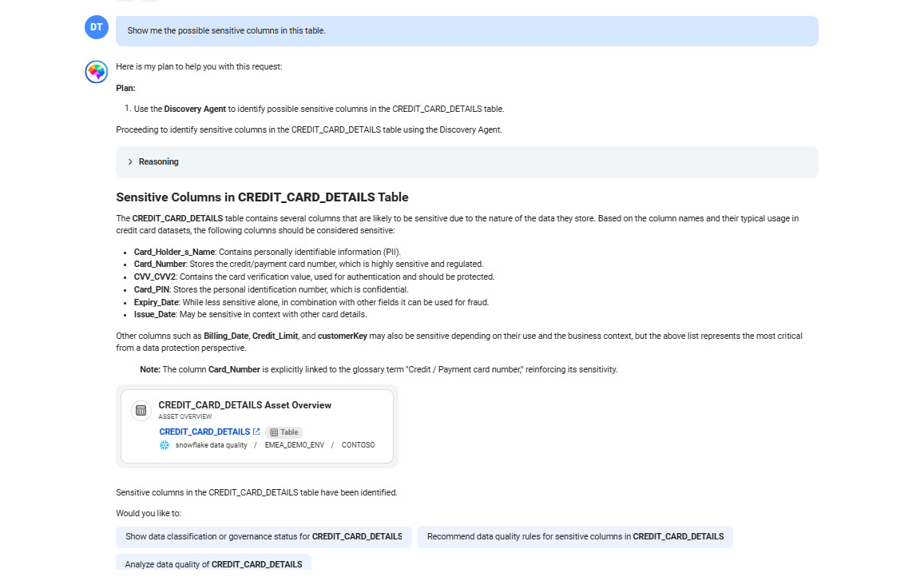This screenshot has height=581, width=924.
Task: Expand the Reasoning section chevron
Action: (x=130, y=161)
